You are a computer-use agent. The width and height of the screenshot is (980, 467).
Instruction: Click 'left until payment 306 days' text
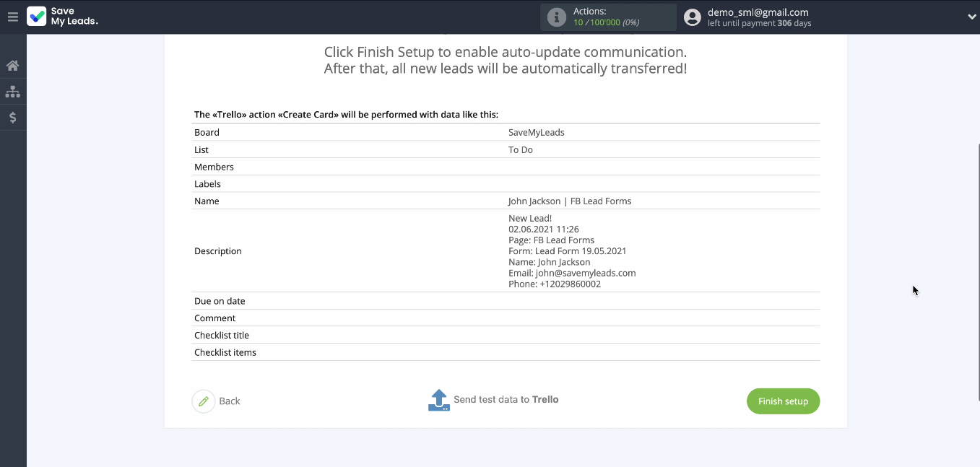pos(759,23)
